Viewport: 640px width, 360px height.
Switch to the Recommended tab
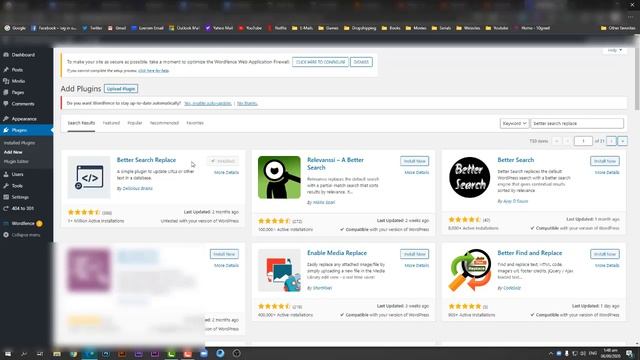[164, 123]
